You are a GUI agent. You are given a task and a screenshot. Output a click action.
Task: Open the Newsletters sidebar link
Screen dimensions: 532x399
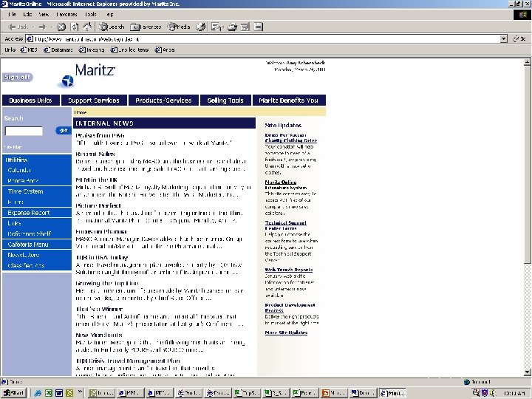click(x=24, y=255)
